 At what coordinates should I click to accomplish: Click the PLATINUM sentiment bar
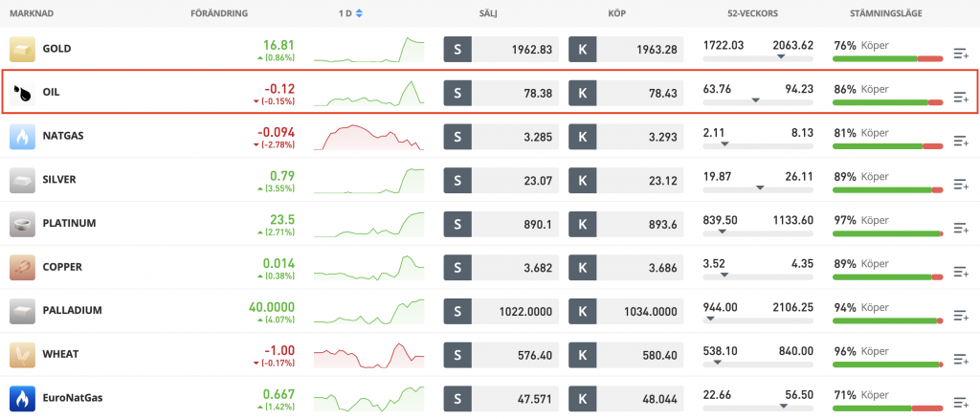point(887,232)
